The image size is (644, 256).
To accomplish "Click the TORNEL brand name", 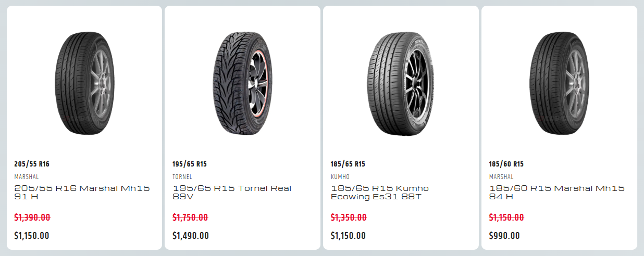I will 182,177.
